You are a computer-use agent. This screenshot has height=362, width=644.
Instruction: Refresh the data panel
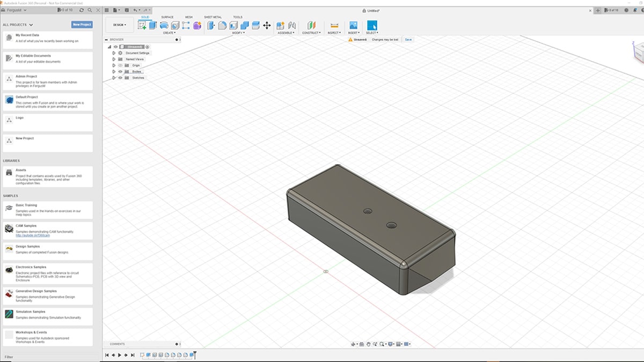pos(82,10)
